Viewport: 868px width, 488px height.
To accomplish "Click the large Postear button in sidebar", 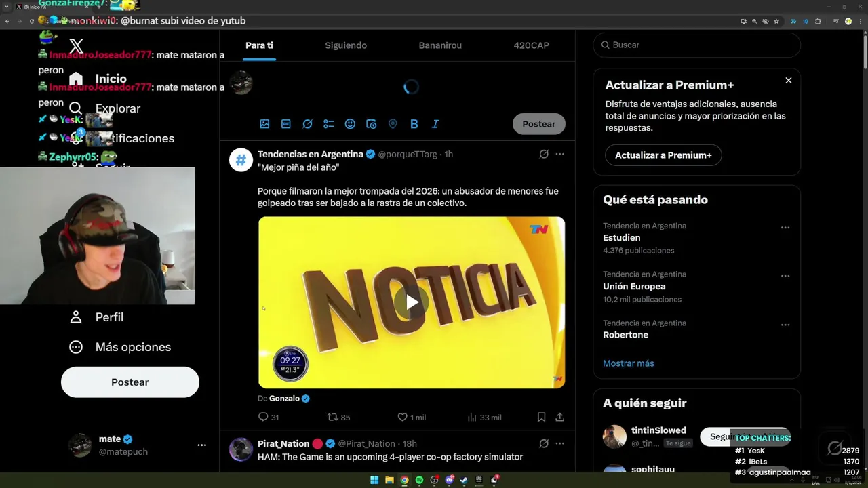I will pyautogui.click(x=130, y=382).
